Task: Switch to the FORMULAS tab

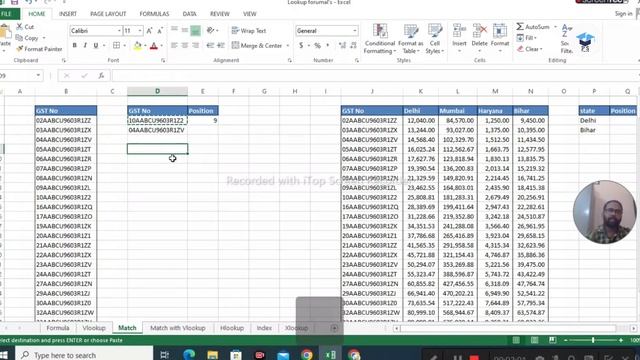Action: (154, 14)
